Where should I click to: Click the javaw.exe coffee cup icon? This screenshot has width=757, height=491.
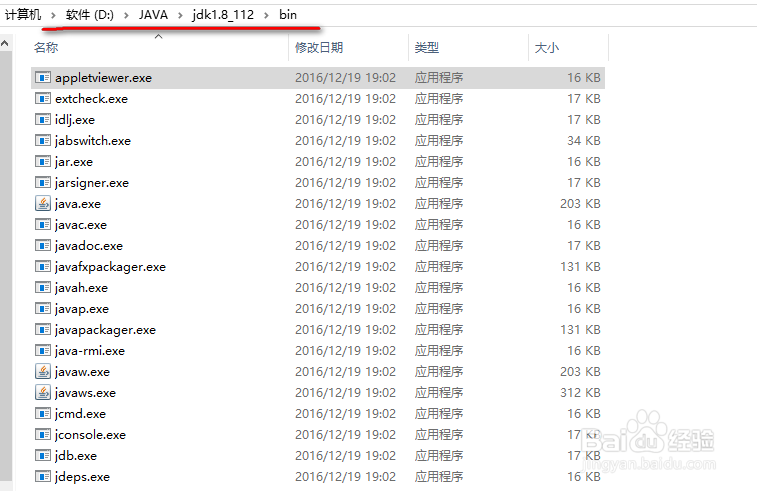(x=43, y=371)
